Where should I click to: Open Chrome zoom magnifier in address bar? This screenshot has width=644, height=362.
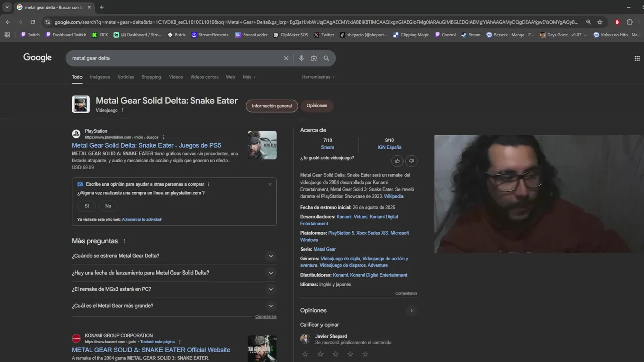point(588,22)
